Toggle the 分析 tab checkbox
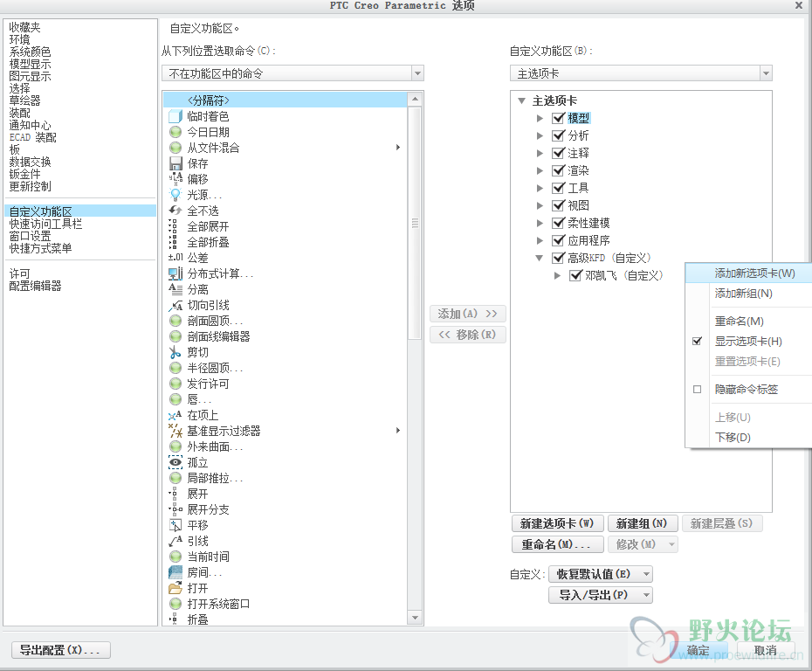The height and width of the screenshot is (671, 812). (x=558, y=135)
